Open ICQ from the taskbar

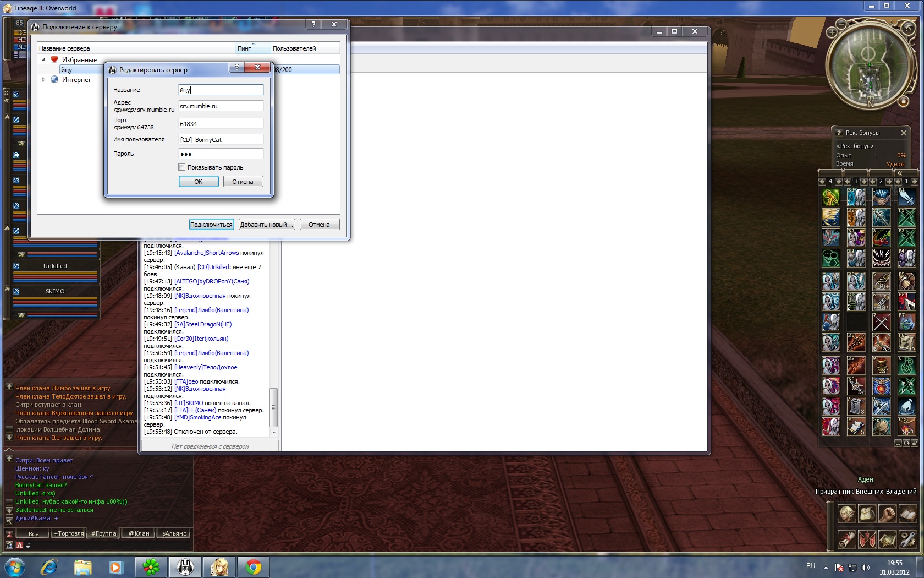pos(151,567)
